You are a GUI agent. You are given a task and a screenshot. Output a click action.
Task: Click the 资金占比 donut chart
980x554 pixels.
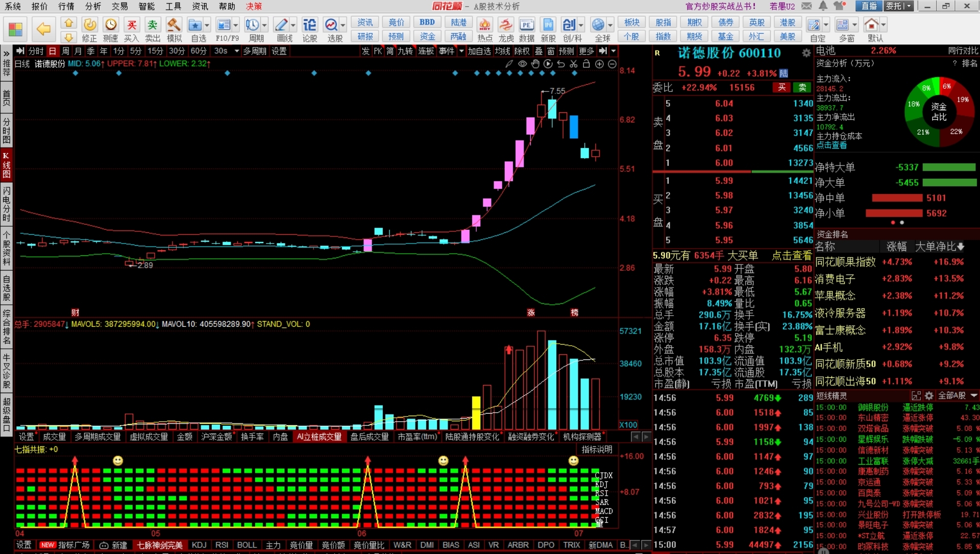[938, 111]
